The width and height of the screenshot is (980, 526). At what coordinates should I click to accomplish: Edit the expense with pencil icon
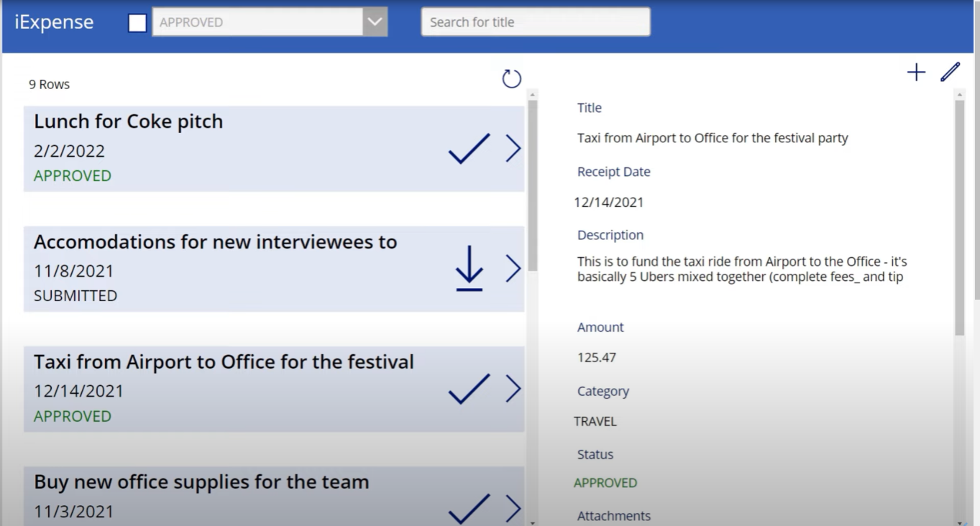pyautogui.click(x=950, y=72)
